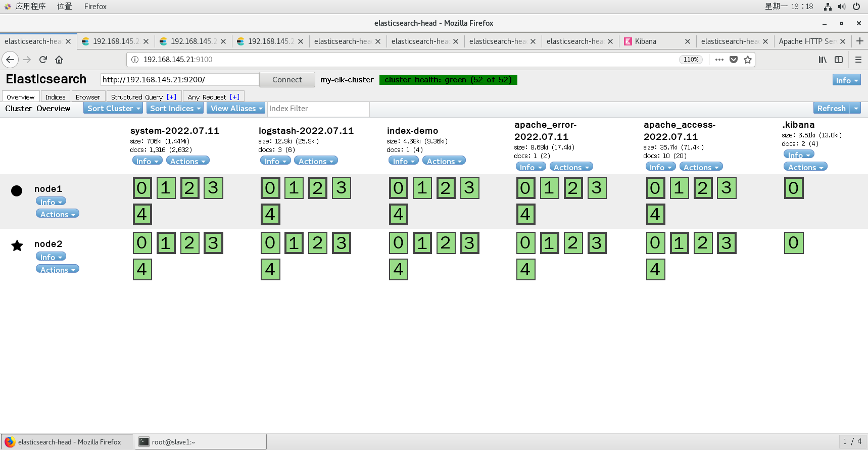Open node2 Info dropdown
This screenshot has width=868, height=450.
(x=51, y=257)
